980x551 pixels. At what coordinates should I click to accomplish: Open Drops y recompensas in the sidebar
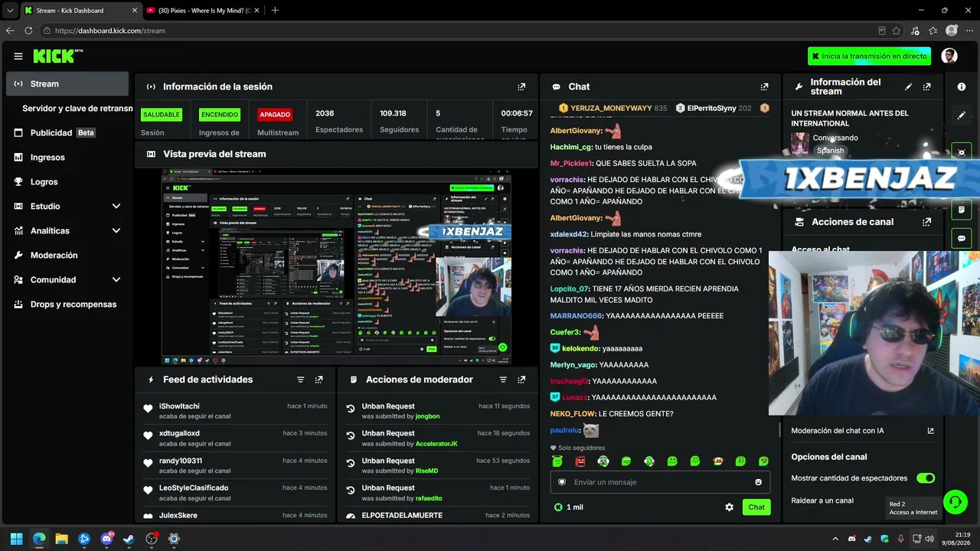[67, 305]
